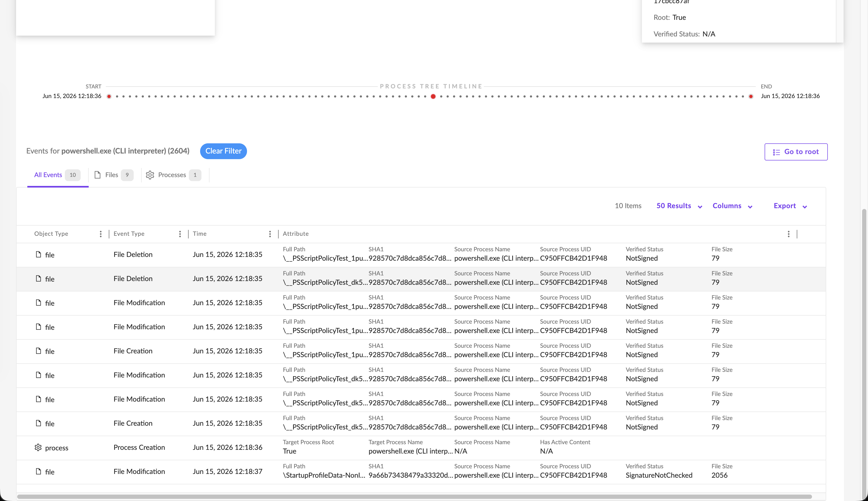Screen dimensions: 868x501
Task: Expand the Export dropdown
Action: [790, 206]
